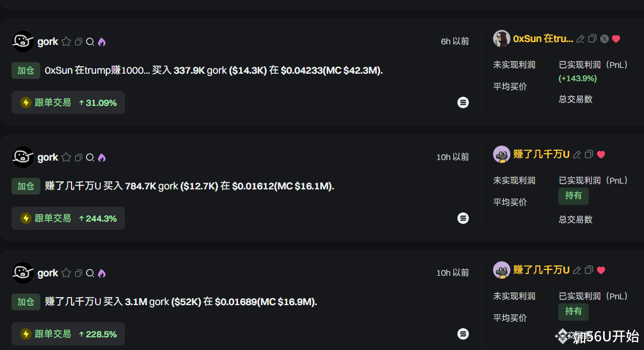Click the purple flame icon in the 6h-ago entry
The width and height of the screenshot is (644, 350).
coord(102,42)
